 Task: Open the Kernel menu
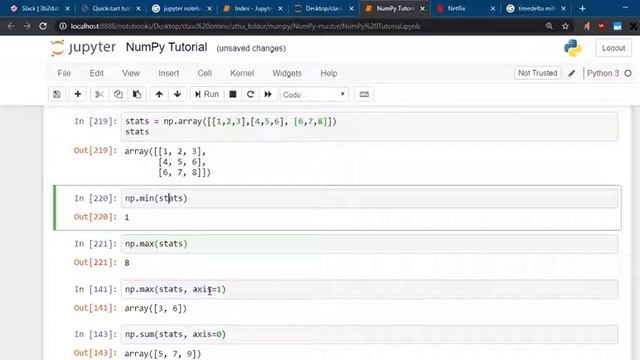[x=242, y=73]
